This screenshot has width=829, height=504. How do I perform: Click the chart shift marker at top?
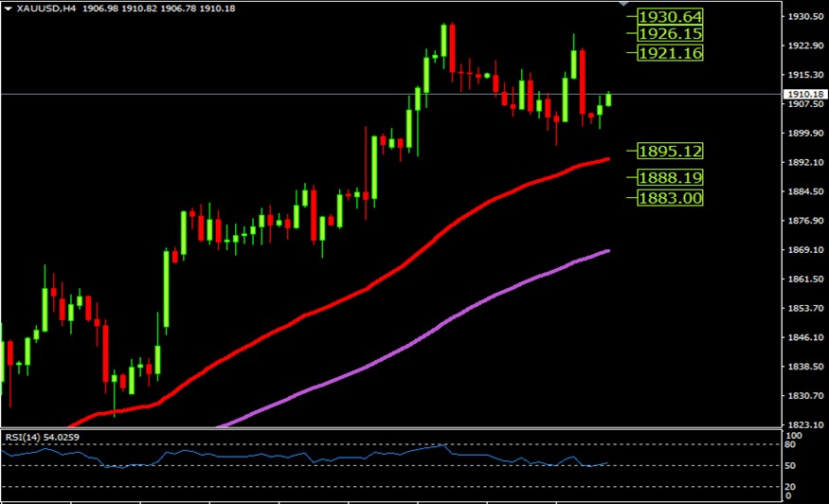click(x=625, y=5)
